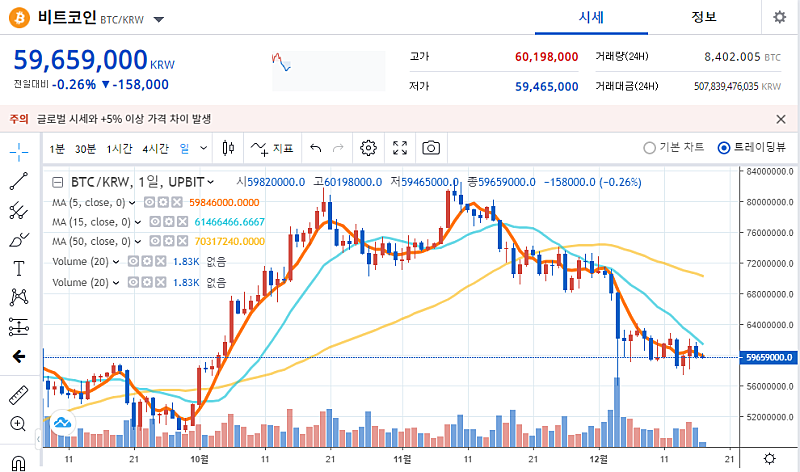Open the BTC/KRW market selector dropdown
This screenshot has height=472, width=800.
pyautogui.click(x=159, y=20)
